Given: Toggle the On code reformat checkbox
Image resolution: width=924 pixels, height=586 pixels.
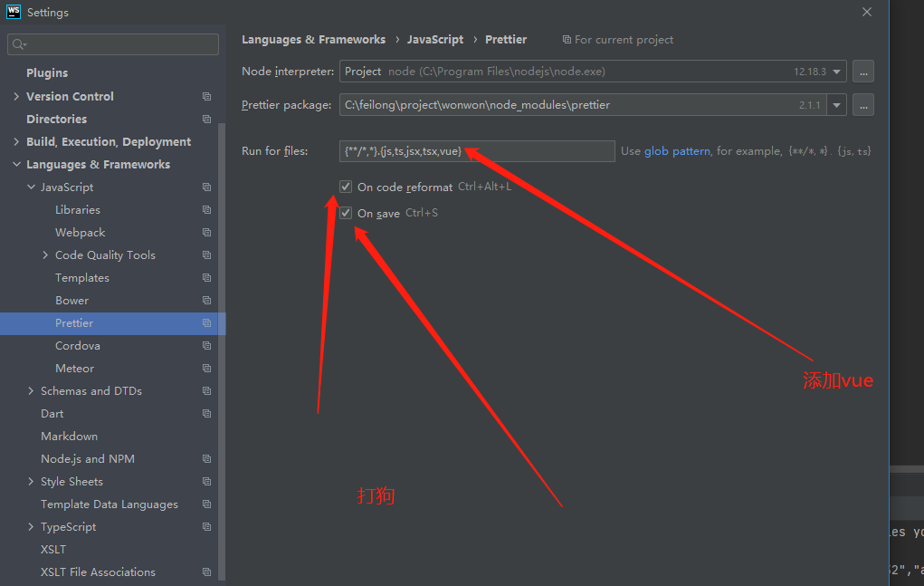Looking at the screenshot, I should point(346,187).
